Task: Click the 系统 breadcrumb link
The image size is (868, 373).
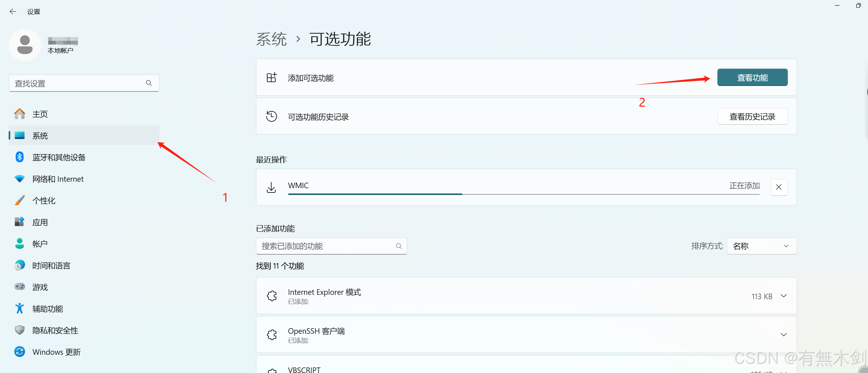Action: (271, 39)
